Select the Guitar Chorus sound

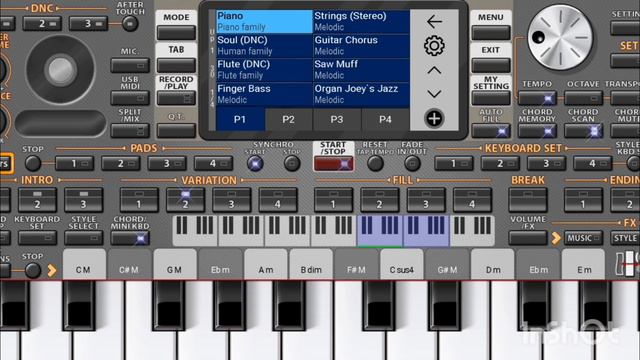361,46
